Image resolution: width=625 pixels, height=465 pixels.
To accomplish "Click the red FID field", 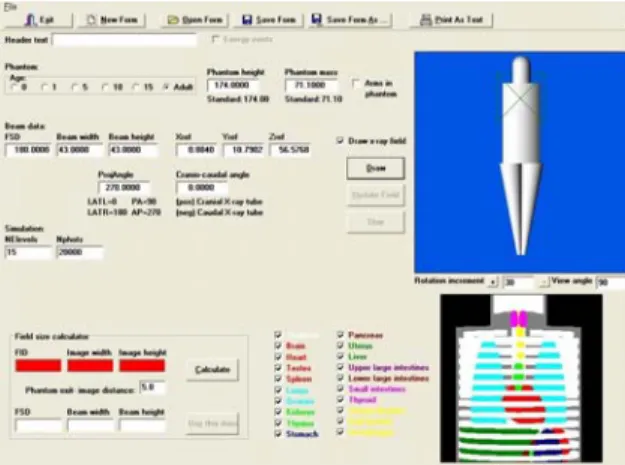I will pyautogui.click(x=38, y=365).
